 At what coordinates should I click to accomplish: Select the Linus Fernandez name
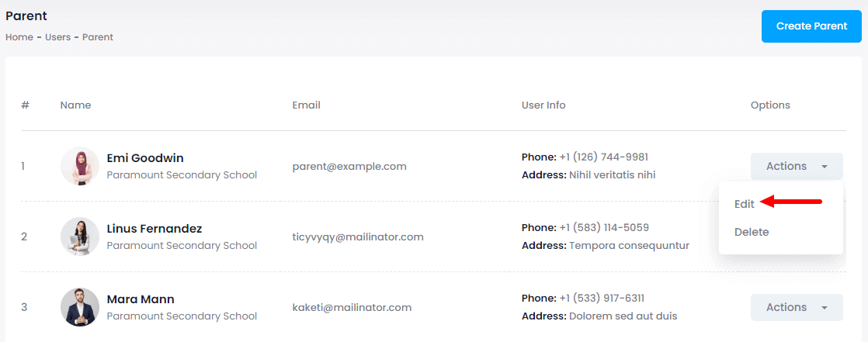coord(154,229)
